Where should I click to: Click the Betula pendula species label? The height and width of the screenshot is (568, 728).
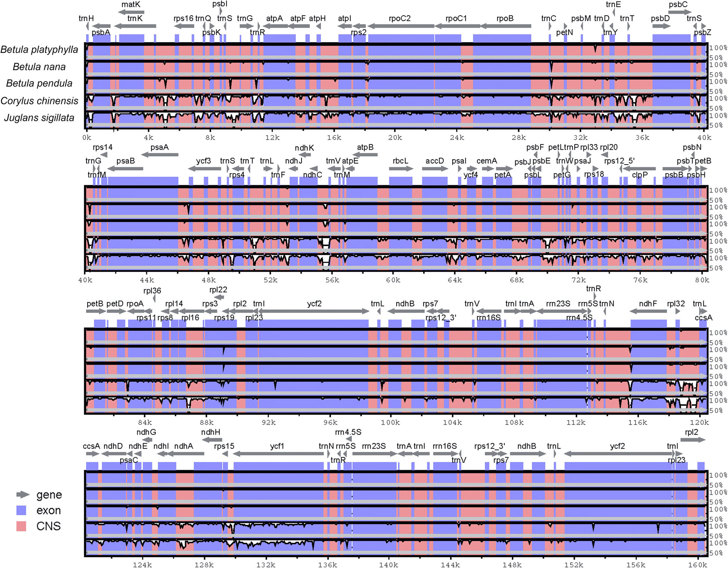click(x=39, y=83)
